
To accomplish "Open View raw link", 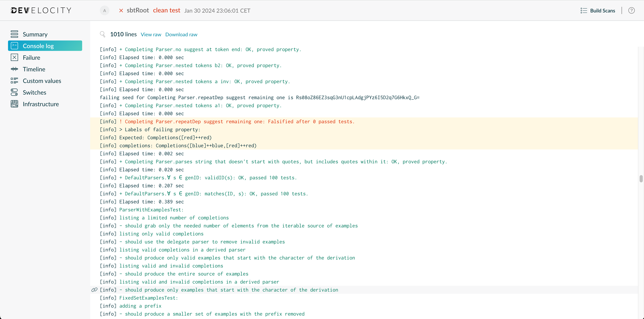I will pos(151,34).
